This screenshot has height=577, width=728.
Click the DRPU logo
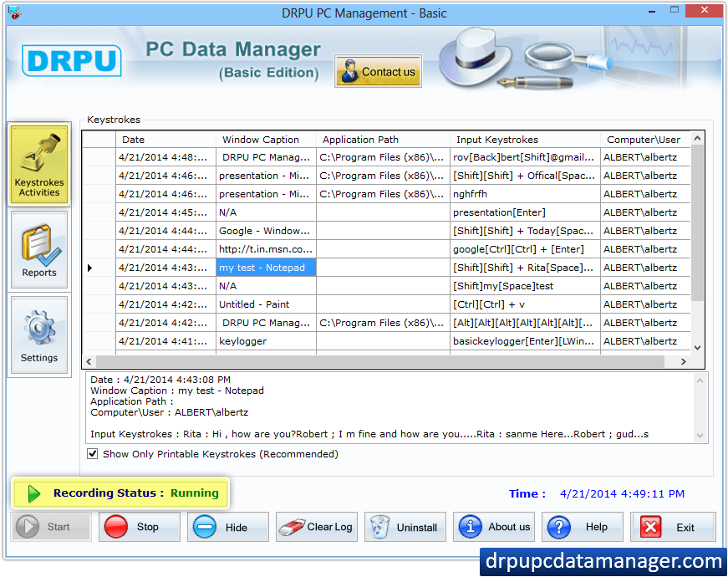coord(72,60)
